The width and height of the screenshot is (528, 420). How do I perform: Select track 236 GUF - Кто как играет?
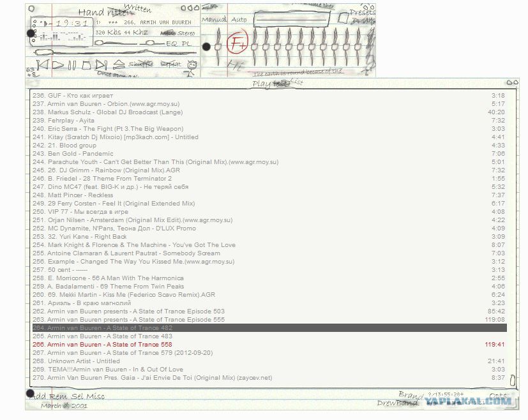tap(269, 96)
